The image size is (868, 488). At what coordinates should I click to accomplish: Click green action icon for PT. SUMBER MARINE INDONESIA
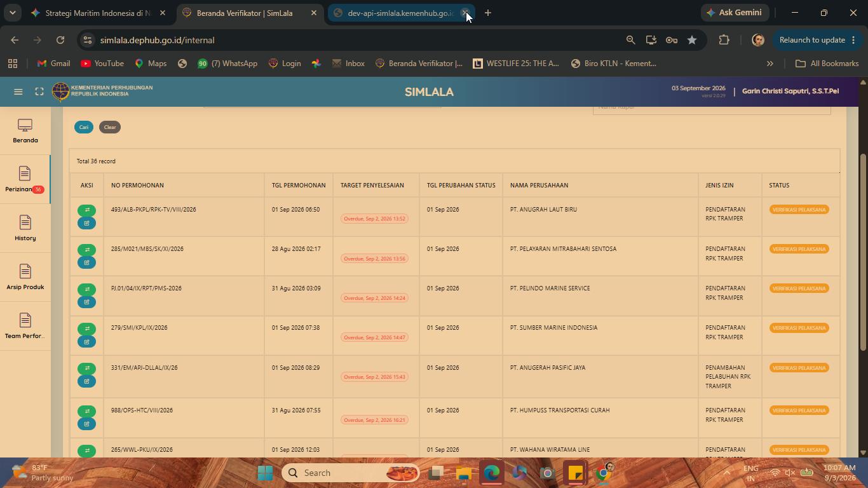coord(87,329)
